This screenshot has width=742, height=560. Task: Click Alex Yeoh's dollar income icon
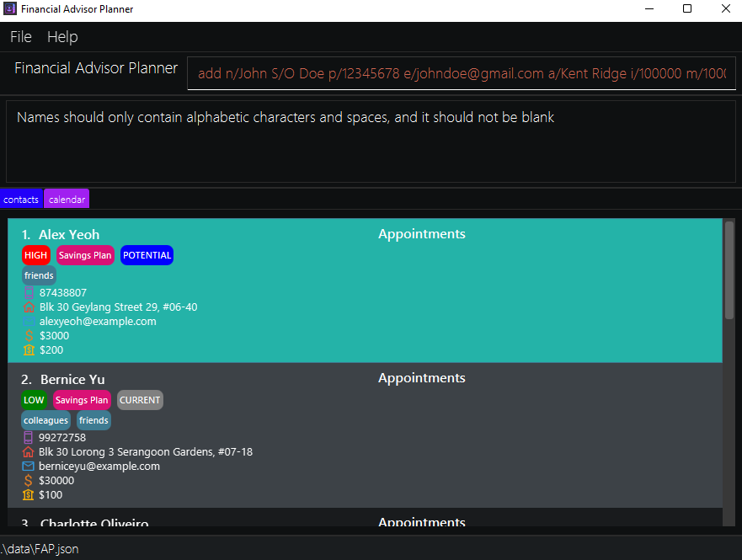coord(29,336)
